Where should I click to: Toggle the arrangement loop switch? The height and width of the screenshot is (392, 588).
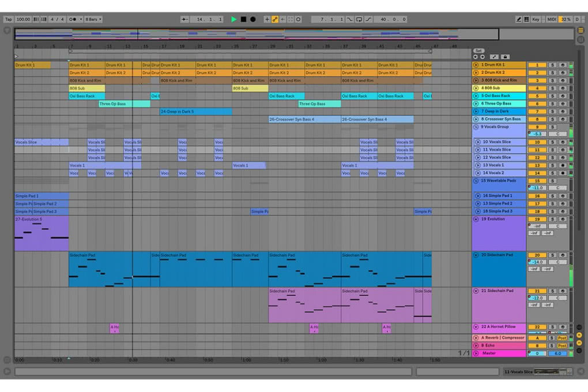click(359, 19)
